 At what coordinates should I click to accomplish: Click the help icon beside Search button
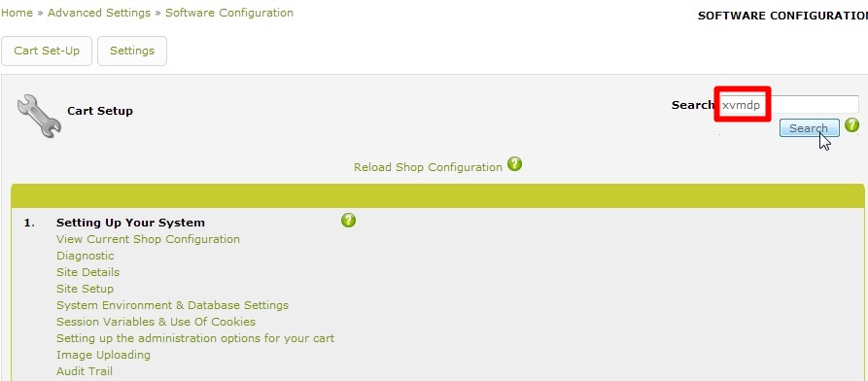pos(851,125)
